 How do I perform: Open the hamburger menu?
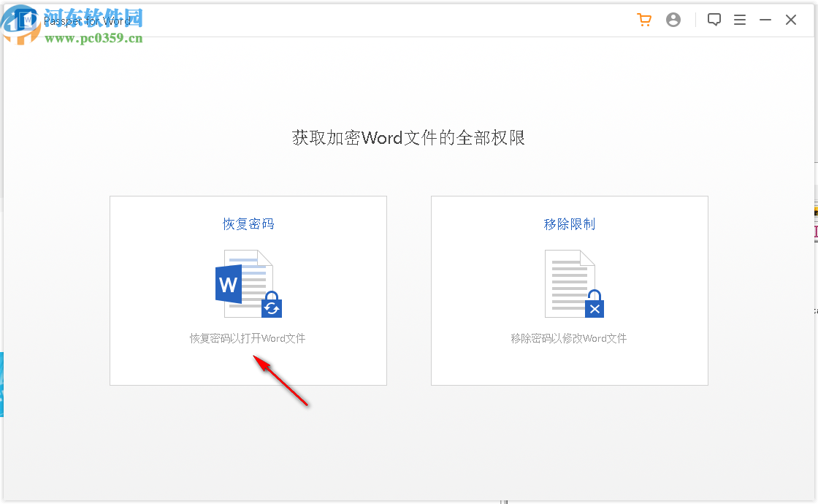(x=740, y=20)
